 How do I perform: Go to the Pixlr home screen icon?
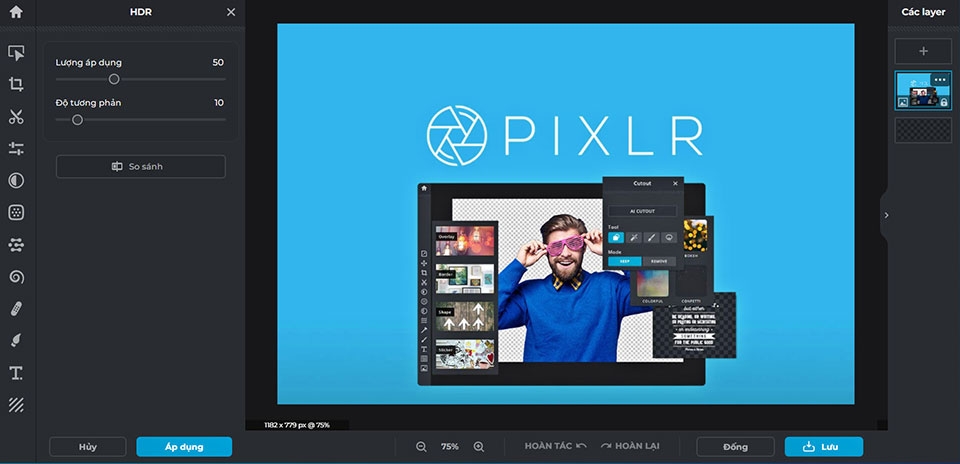16,12
